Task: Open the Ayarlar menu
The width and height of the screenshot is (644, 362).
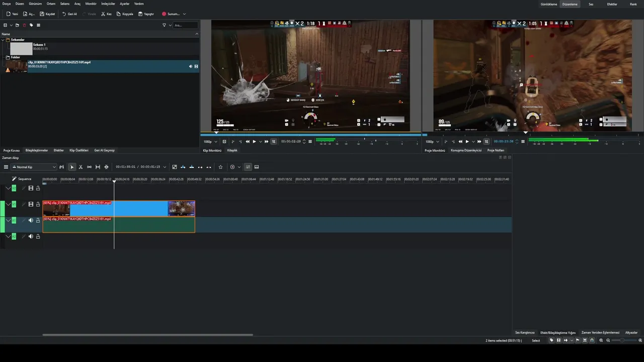Action: pos(124,4)
